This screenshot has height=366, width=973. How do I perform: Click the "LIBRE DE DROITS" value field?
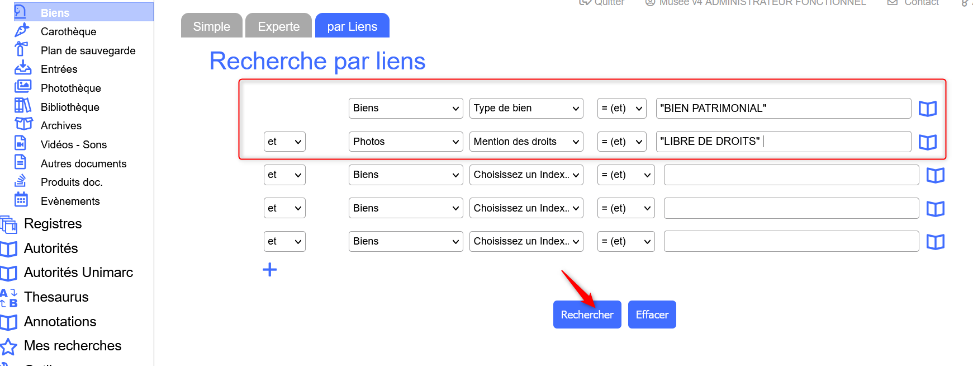tap(784, 141)
